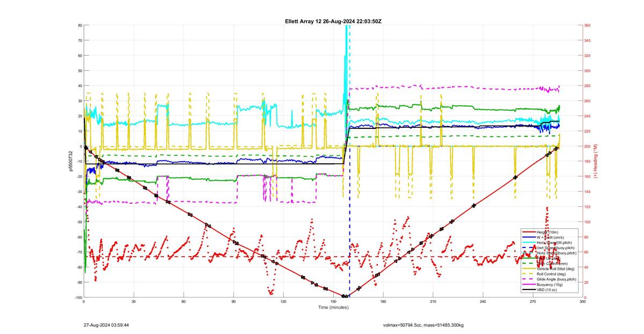Viewport: 644px width, 334px height.
Task: Click the "240" tick on the time axis
Action: [483, 302]
